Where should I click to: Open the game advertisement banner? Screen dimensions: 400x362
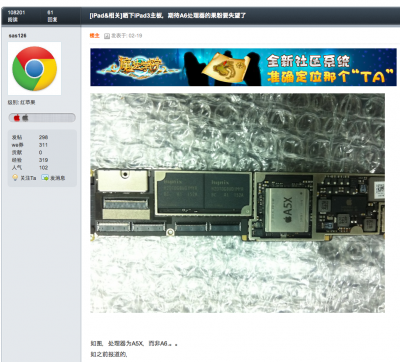coord(243,67)
